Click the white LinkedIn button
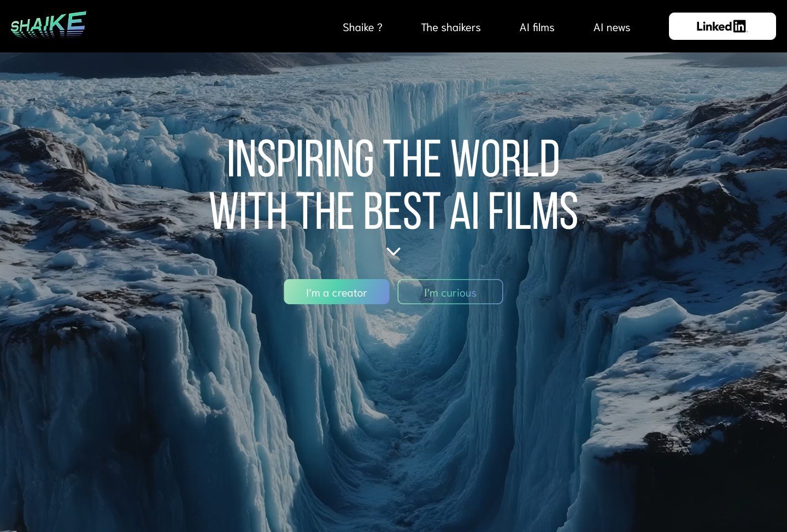 coord(722,26)
